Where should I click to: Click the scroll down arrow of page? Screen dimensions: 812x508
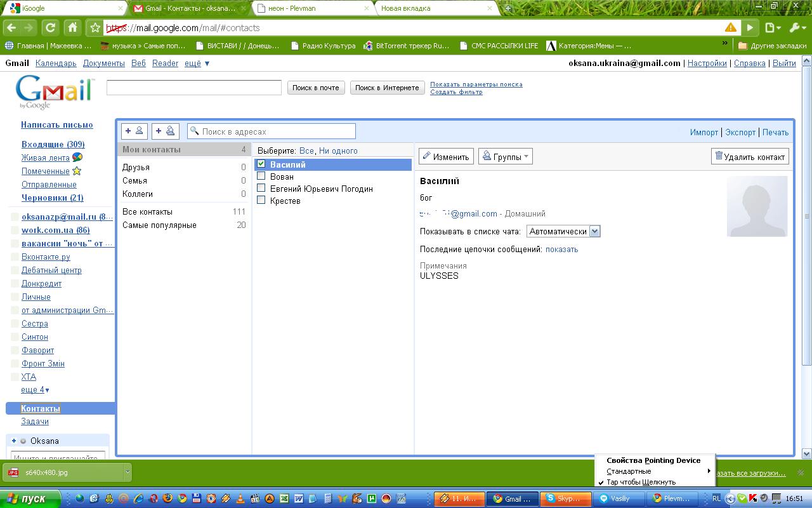tap(807, 453)
